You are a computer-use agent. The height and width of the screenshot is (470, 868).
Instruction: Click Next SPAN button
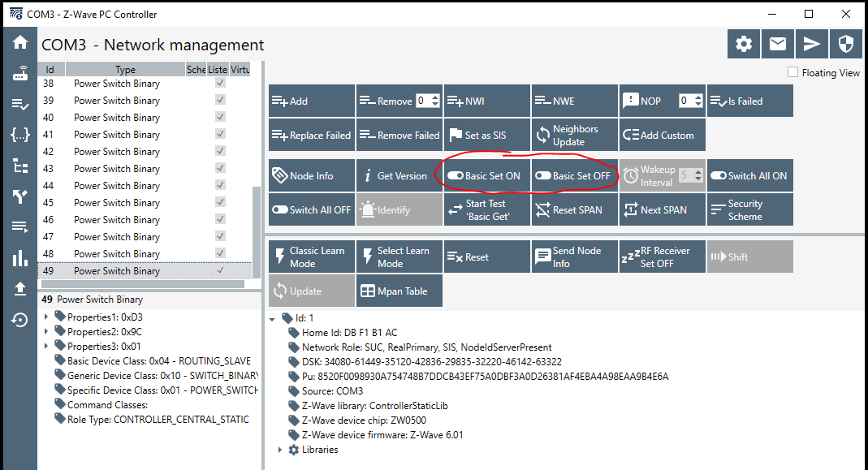tap(662, 209)
